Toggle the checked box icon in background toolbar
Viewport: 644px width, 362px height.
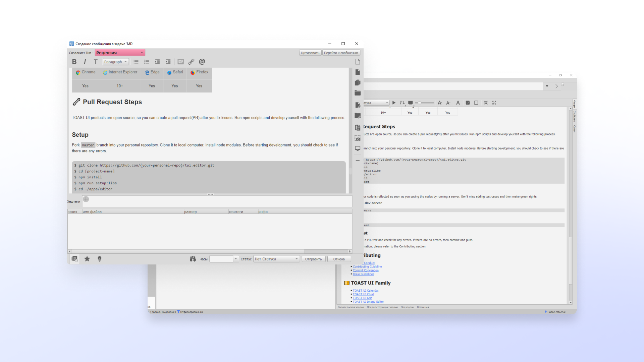coord(468,103)
